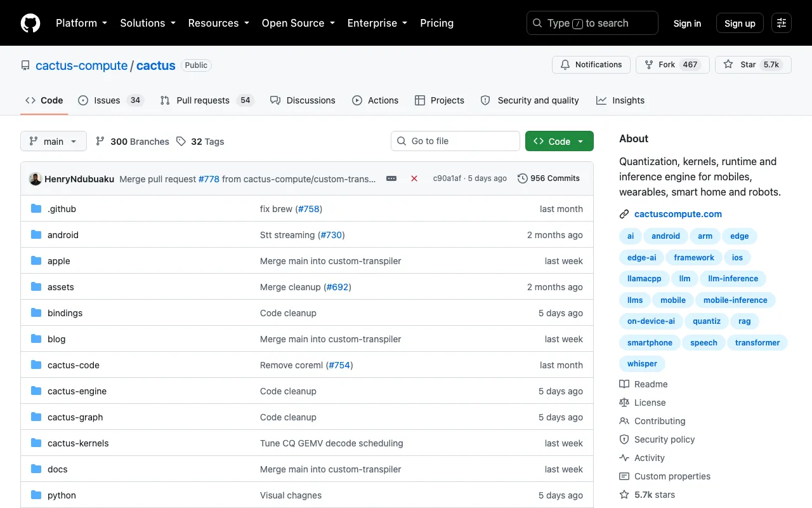Image resolution: width=812 pixels, height=508 pixels.
Task: Expand the Open Source menu
Action: pos(298,23)
